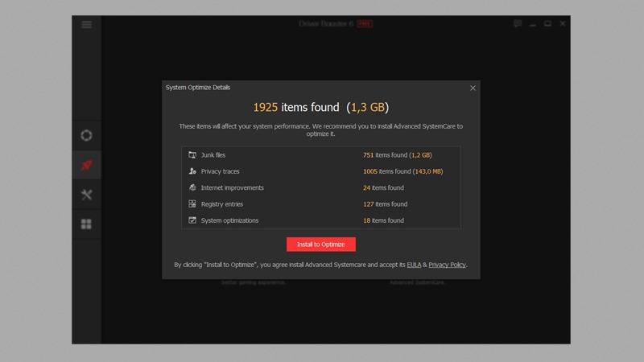Image resolution: width=644 pixels, height=362 pixels.
Task: Click the Junk files icon
Action: pyautogui.click(x=192, y=154)
